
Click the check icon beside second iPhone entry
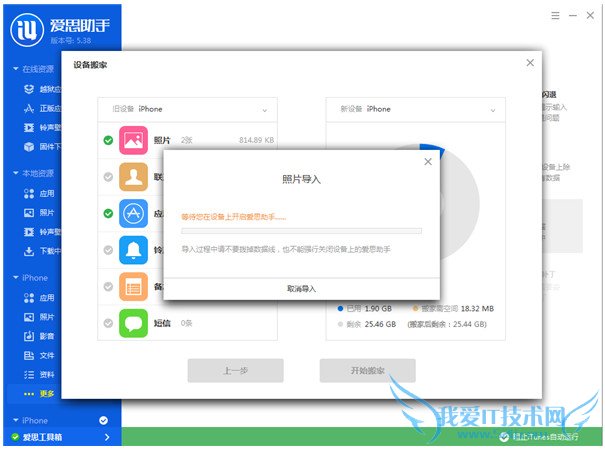pos(103,420)
